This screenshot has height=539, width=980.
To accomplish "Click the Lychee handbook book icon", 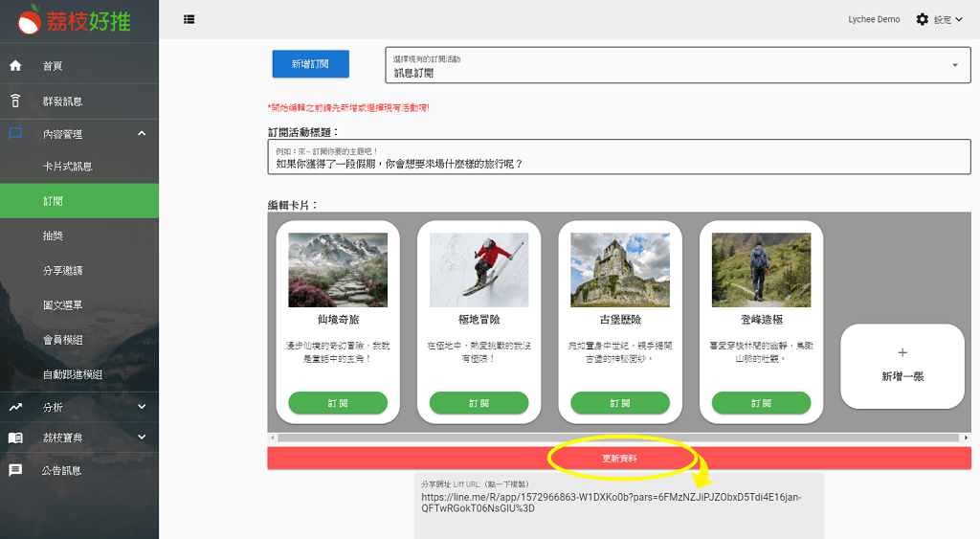I will [x=15, y=438].
